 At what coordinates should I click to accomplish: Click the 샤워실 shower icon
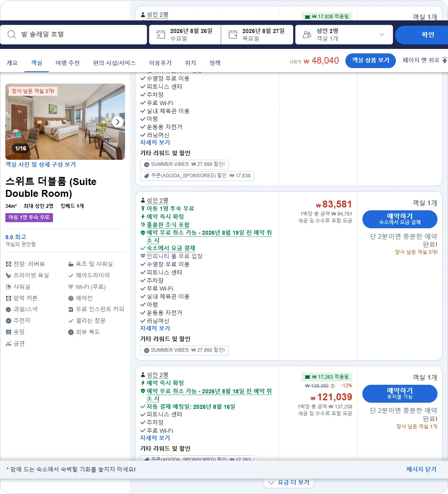9,287
